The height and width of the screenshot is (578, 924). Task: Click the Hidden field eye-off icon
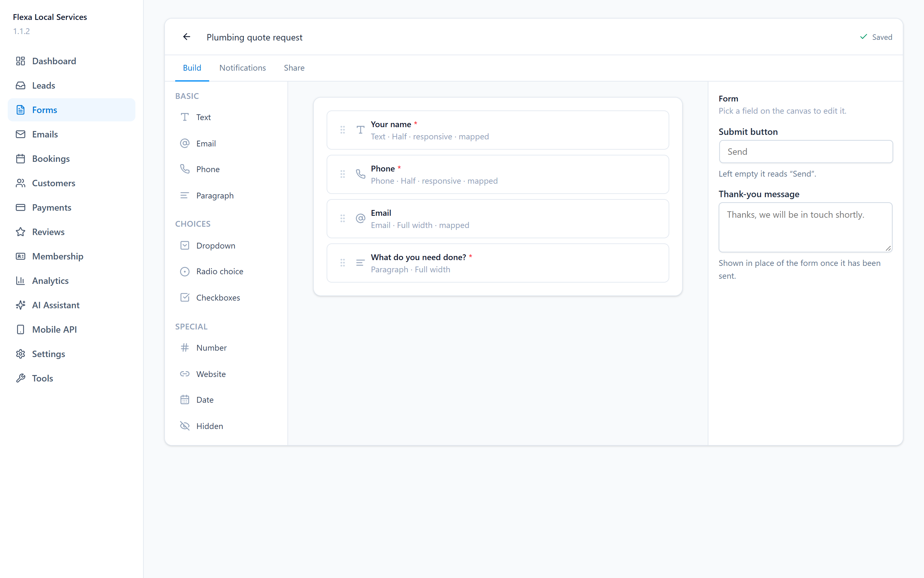coord(185,426)
